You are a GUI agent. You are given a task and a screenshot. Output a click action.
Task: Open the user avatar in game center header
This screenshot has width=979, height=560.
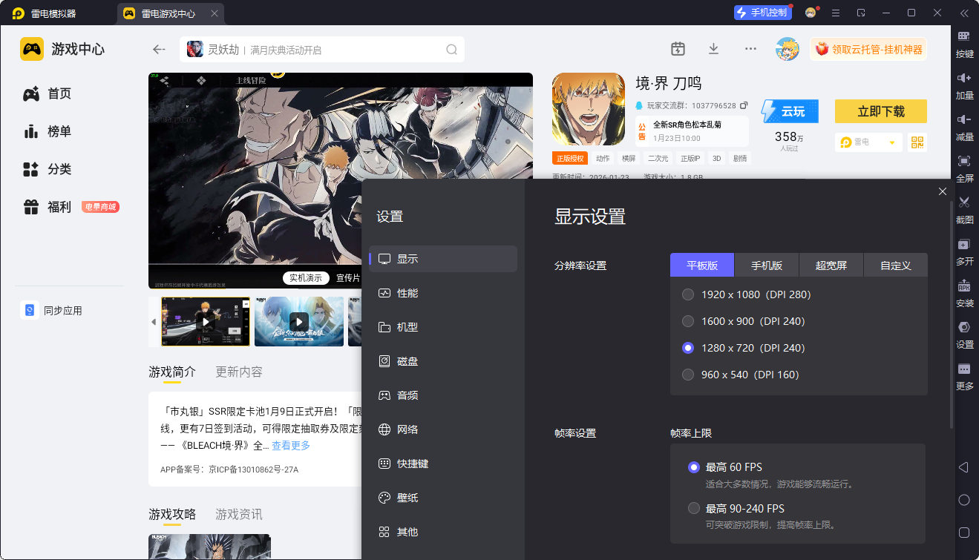[788, 49]
